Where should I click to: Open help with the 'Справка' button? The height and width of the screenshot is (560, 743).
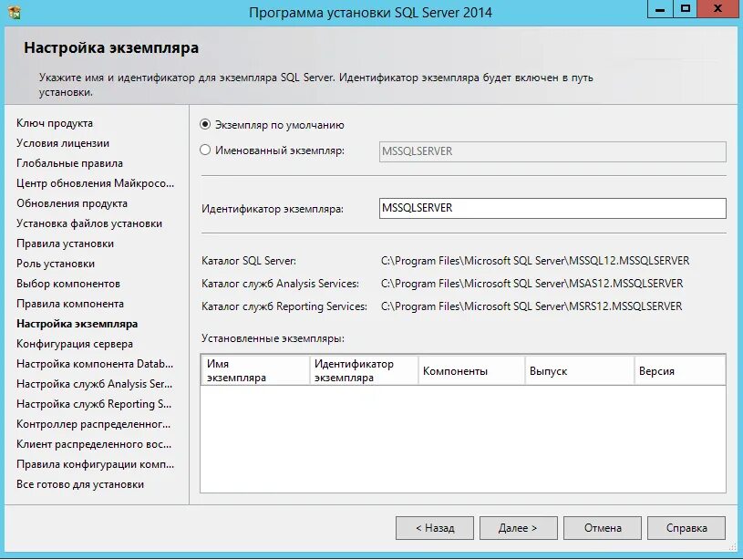click(686, 528)
